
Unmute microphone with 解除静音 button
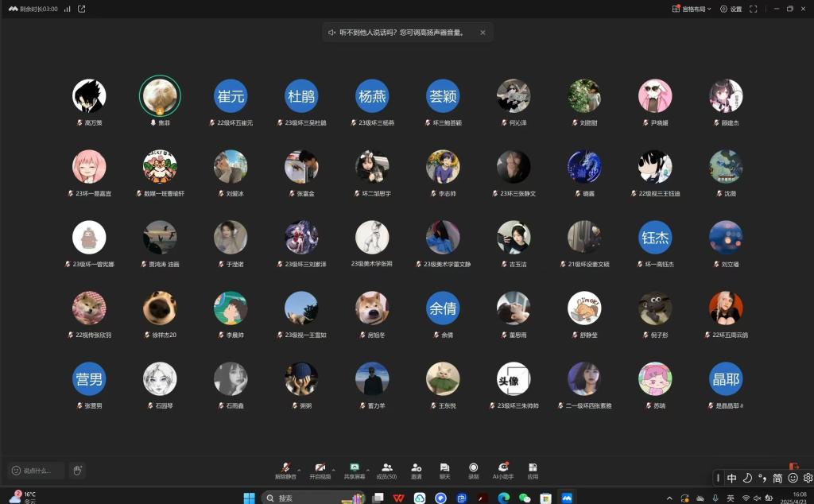(x=285, y=470)
